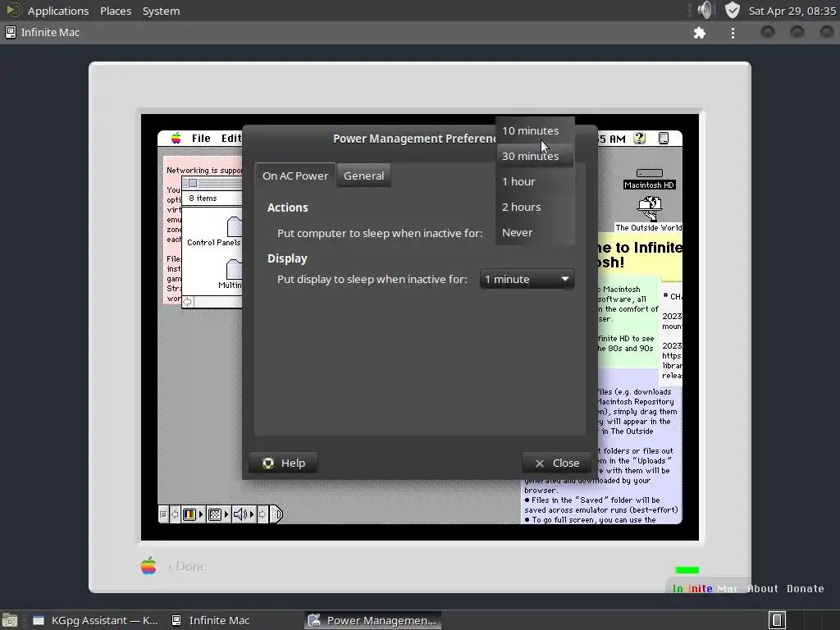
Task: Click the volume speaker icon in top panel
Action: [706, 10]
